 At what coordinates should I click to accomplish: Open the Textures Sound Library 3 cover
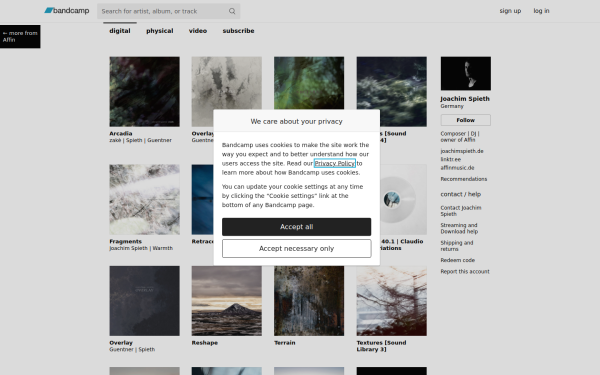(x=391, y=301)
